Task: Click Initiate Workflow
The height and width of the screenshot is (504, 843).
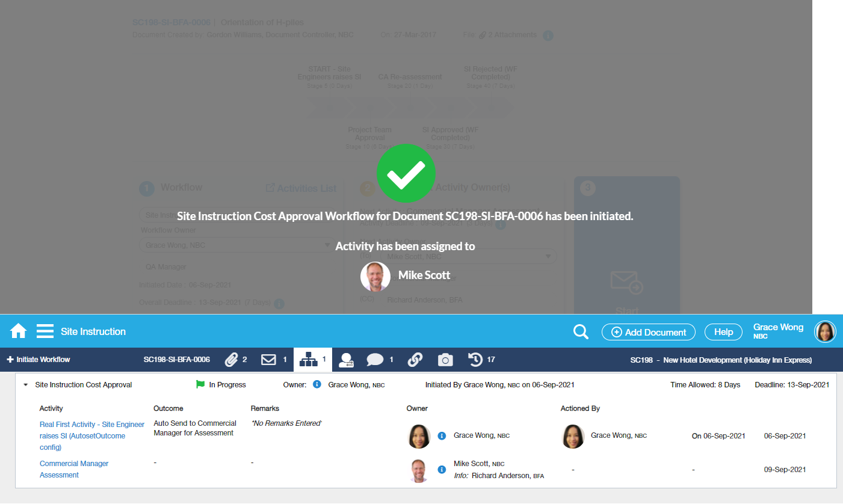Action: coord(39,360)
